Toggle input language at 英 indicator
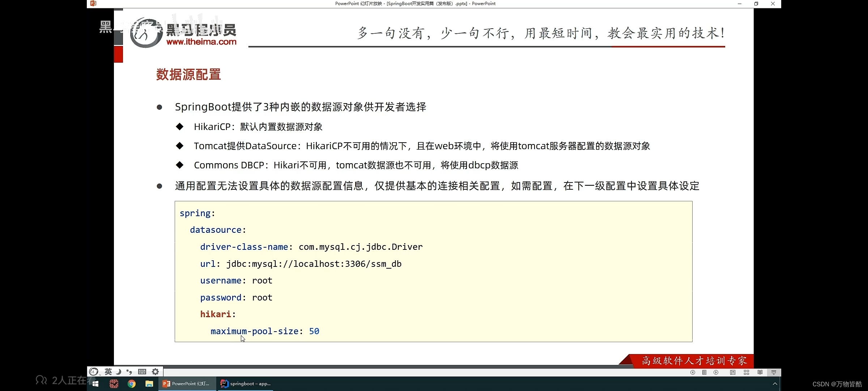The image size is (868, 391). [108, 371]
